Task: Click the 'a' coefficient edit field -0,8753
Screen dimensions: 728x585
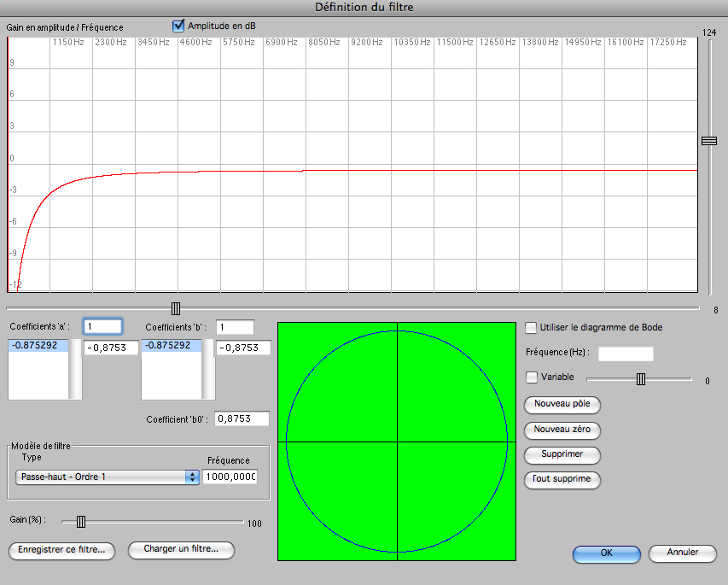Action: [111, 348]
